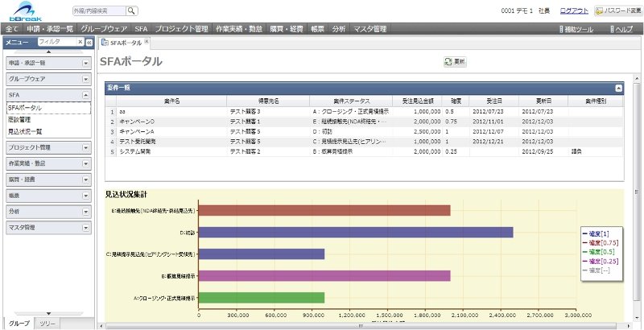Select the キャンペーンA row
644x330 pixels.
[365, 132]
